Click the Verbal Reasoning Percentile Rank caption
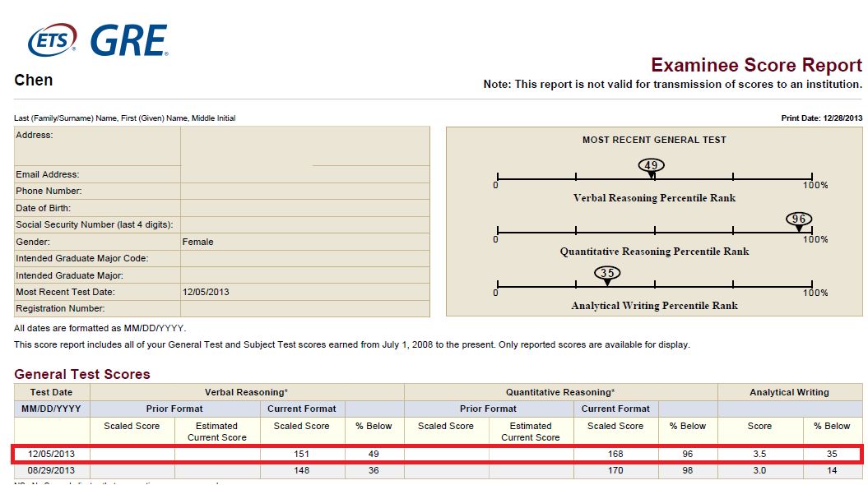The height and width of the screenshot is (485, 868). tap(654, 198)
